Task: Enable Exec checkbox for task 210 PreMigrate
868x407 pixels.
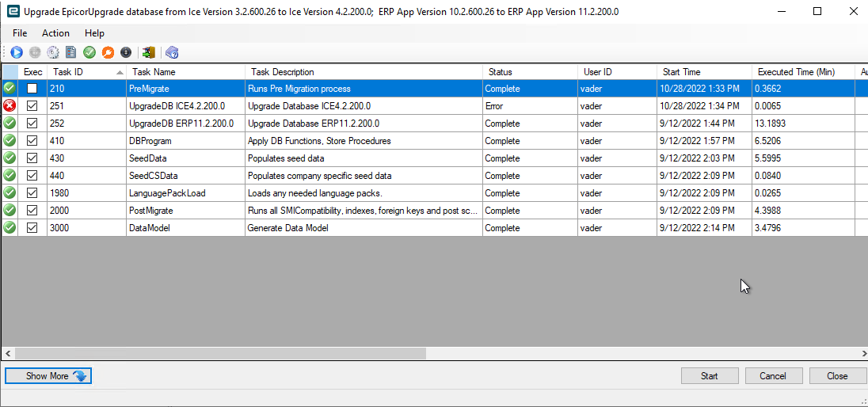Action: coord(32,88)
